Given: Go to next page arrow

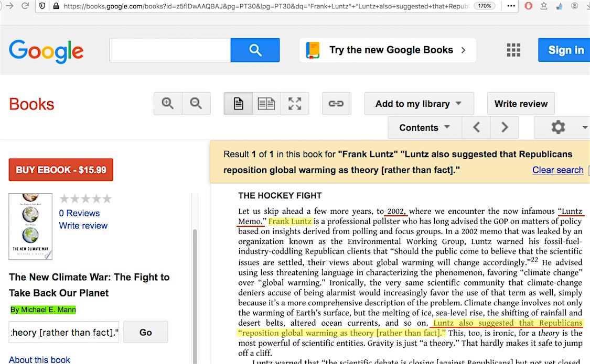Looking at the screenshot, I should 505,128.
